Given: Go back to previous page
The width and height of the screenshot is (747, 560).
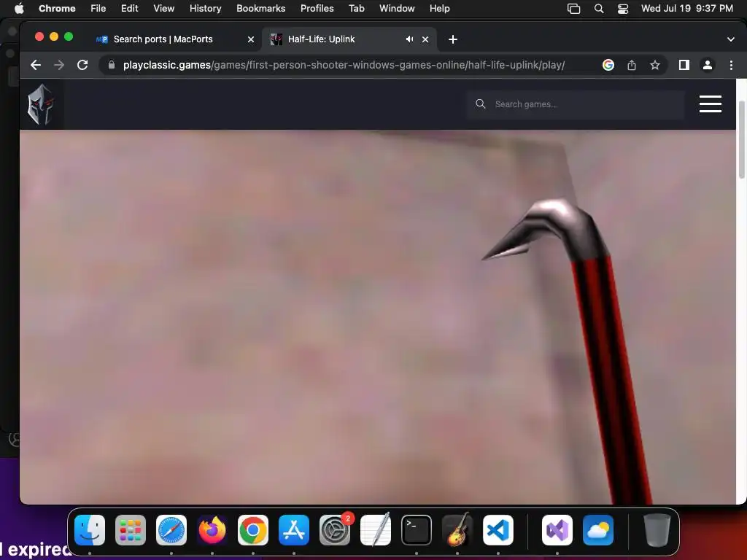Looking at the screenshot, I should coord(36,65).
